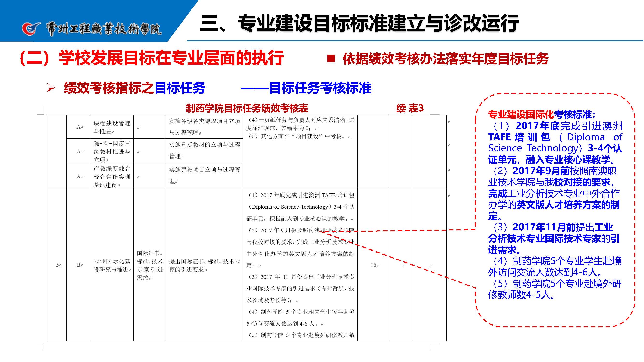Click the arrow bullet before 绩效考核指标之
Viewport: 644px width, 362px height.
[51, 88]
